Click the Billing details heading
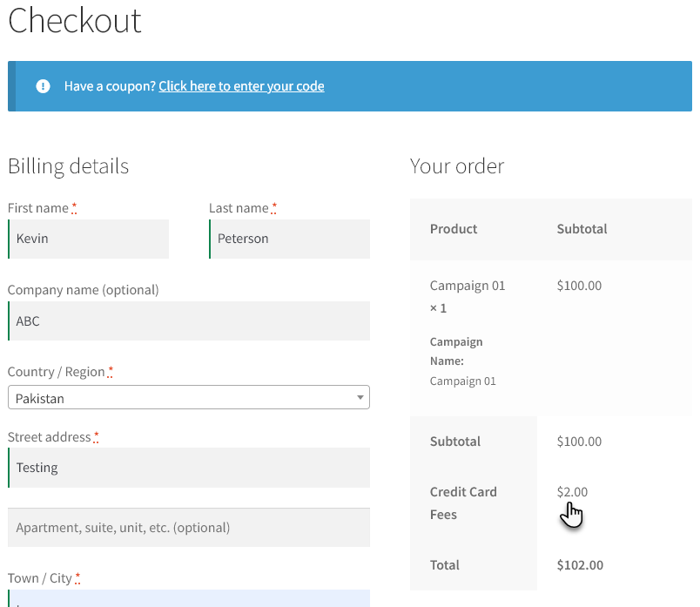Viewport: 700px width, 607px height. click(68, 166)
